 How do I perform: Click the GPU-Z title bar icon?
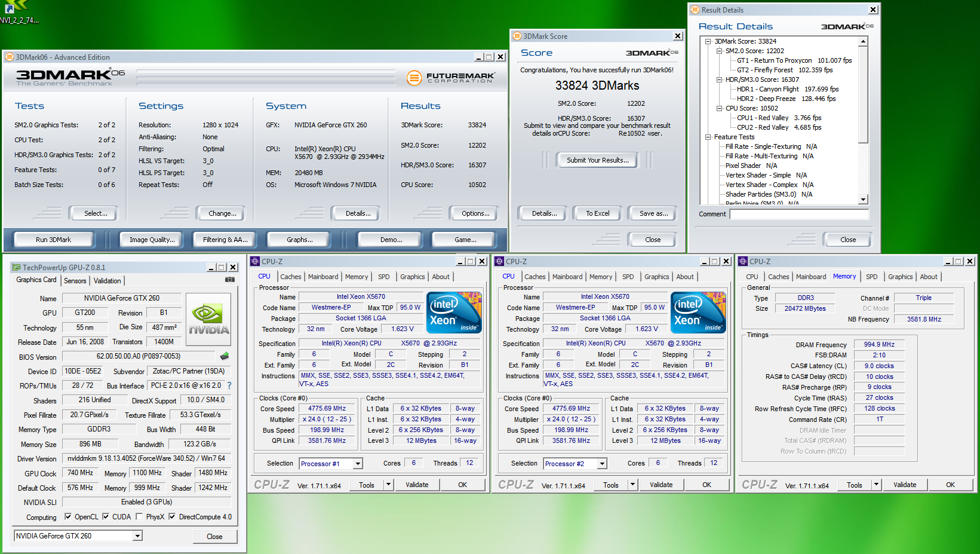pyautogui.click(x=17, y=267)
